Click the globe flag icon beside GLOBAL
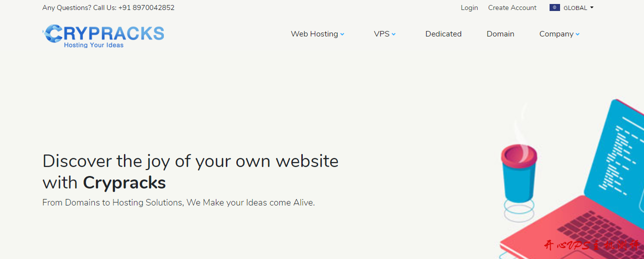The width and height of the screenshot is (644, 259). (555, 7)
